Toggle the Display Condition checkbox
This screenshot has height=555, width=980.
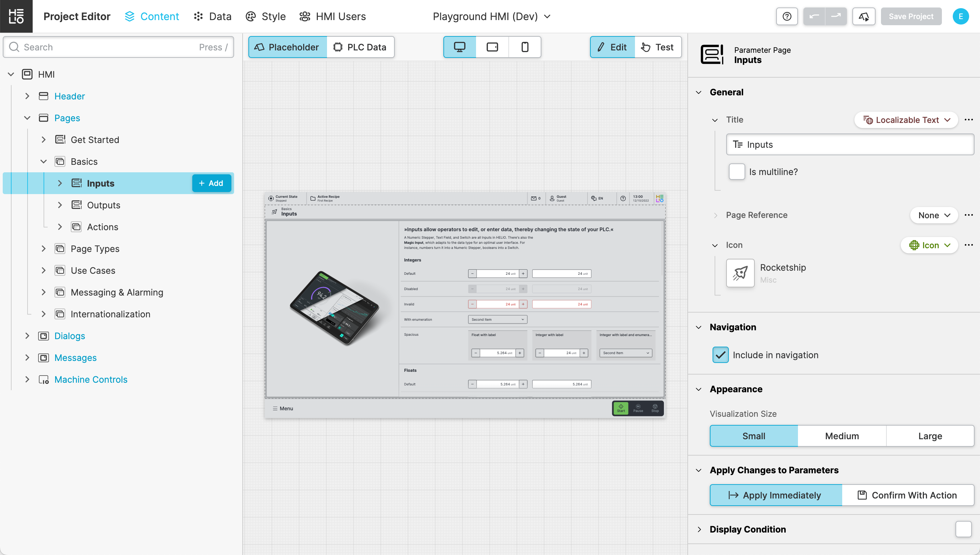[x=963, y=529]
